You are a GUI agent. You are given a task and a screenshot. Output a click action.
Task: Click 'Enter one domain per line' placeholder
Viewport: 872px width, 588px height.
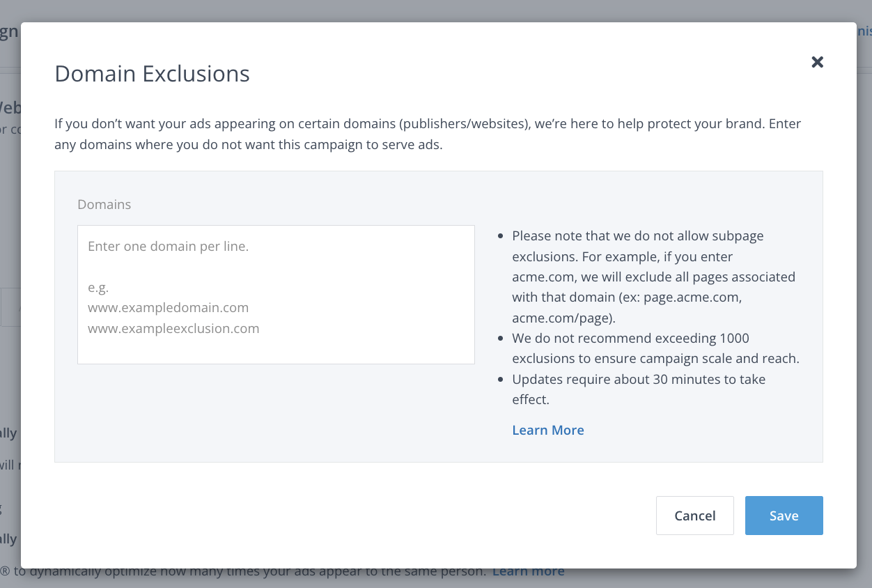(168, 246)
